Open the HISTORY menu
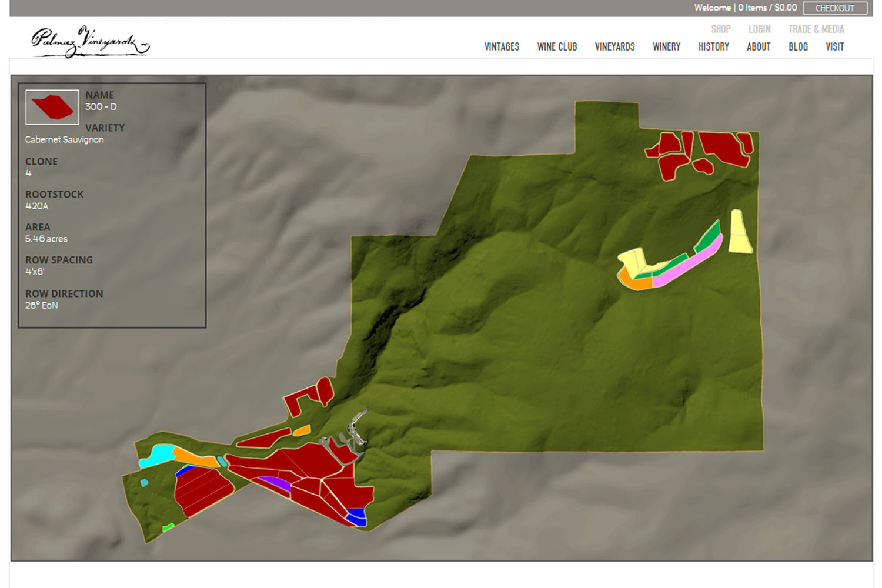Screen dimensions: 882x588 click(x=713, y=46)
